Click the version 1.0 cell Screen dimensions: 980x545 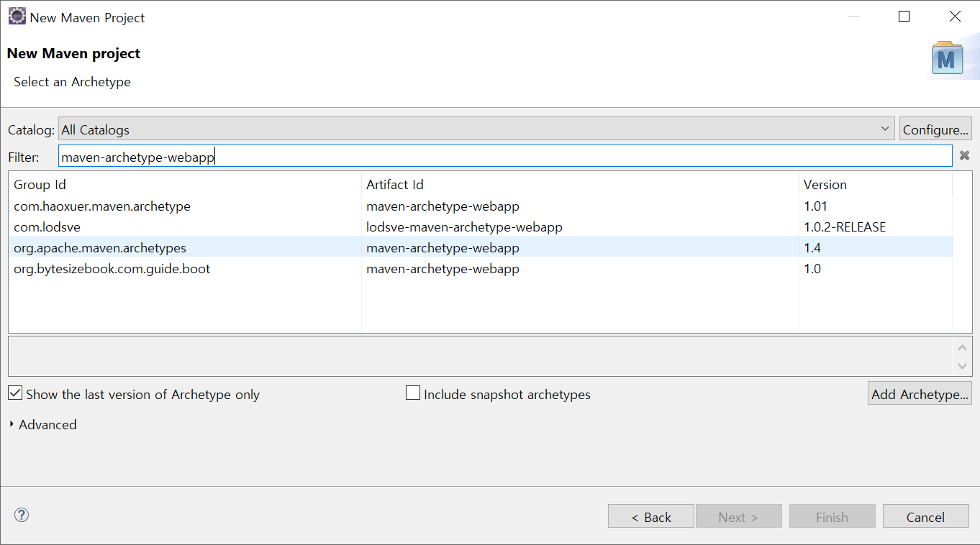pyautogui.click(x=812, y=269)
